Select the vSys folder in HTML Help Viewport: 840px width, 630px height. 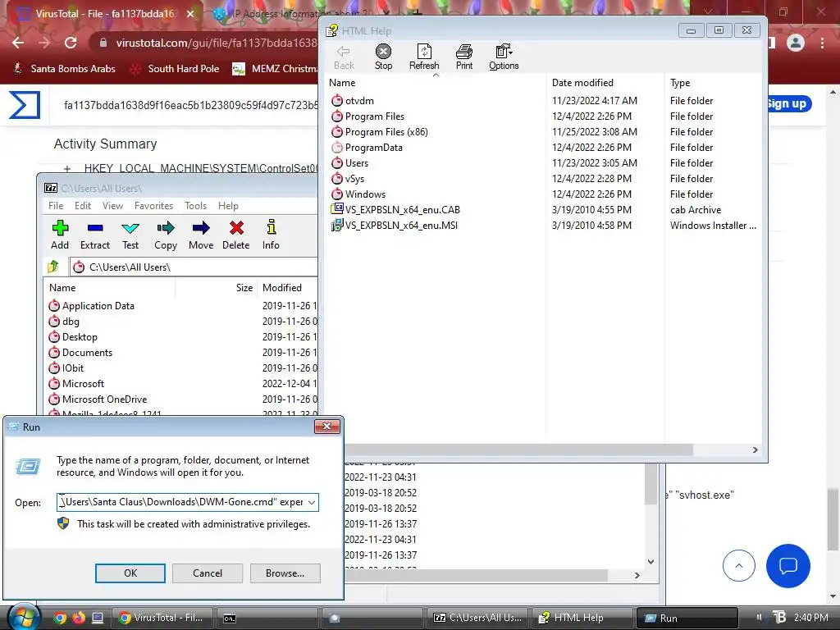point(348,178)
